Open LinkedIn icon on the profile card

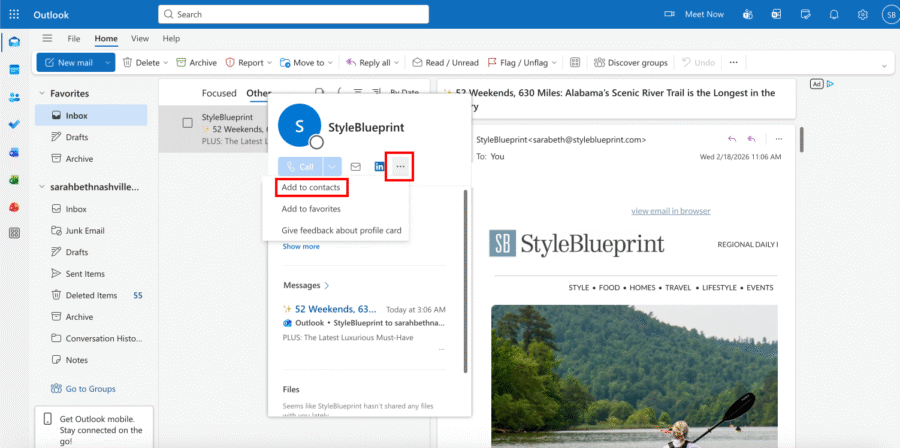pos(379,167)
